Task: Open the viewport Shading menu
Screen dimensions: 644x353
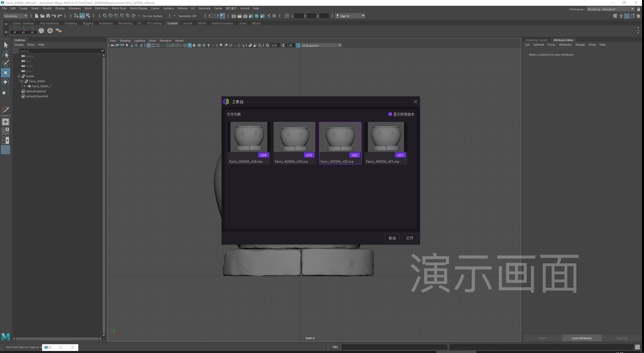Action: tap(125, 41)
